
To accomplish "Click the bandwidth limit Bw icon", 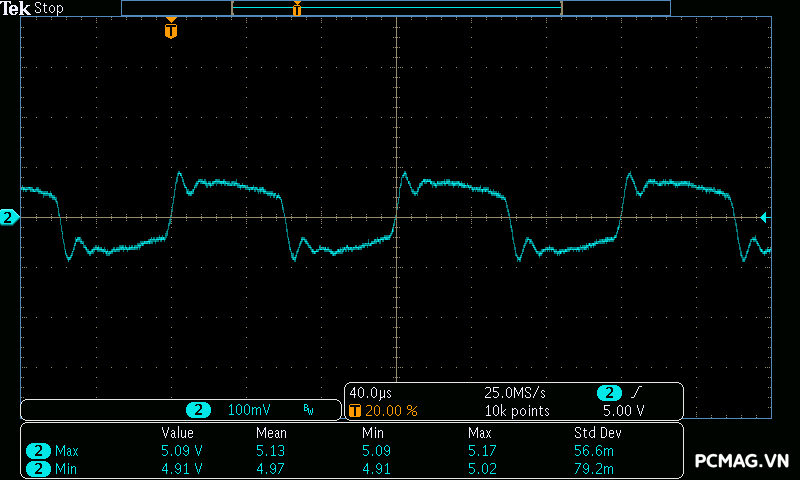I will coord(308,410).
